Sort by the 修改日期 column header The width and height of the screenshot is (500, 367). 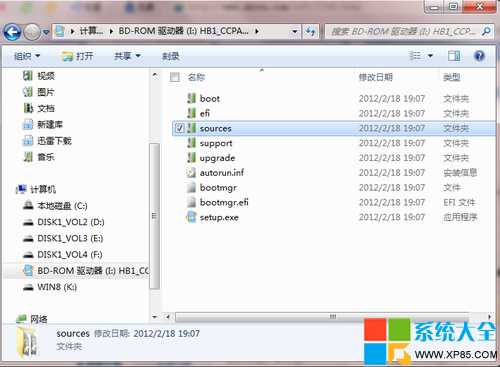tap(375, 77)
